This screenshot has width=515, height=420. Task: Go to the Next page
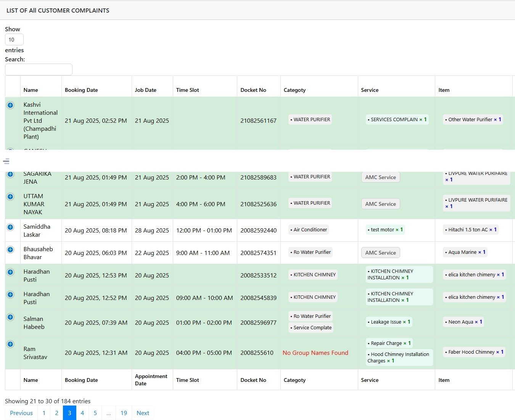pyautogui.click(x=143, y=413)
